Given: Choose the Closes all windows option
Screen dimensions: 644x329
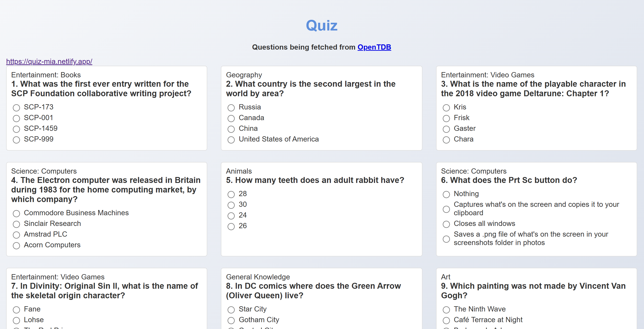Looking at the screenshot, I should point(446,224).
